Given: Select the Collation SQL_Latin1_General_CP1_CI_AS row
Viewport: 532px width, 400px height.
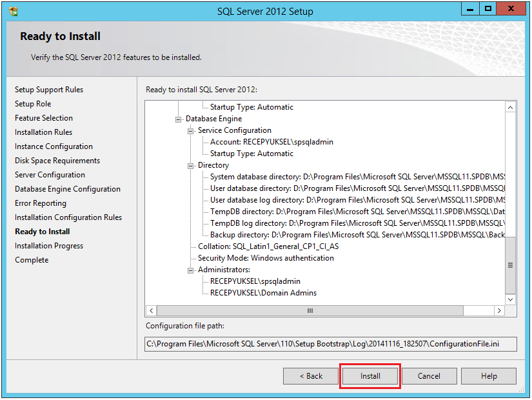Looking at the screenshot, I should point(268,246).
